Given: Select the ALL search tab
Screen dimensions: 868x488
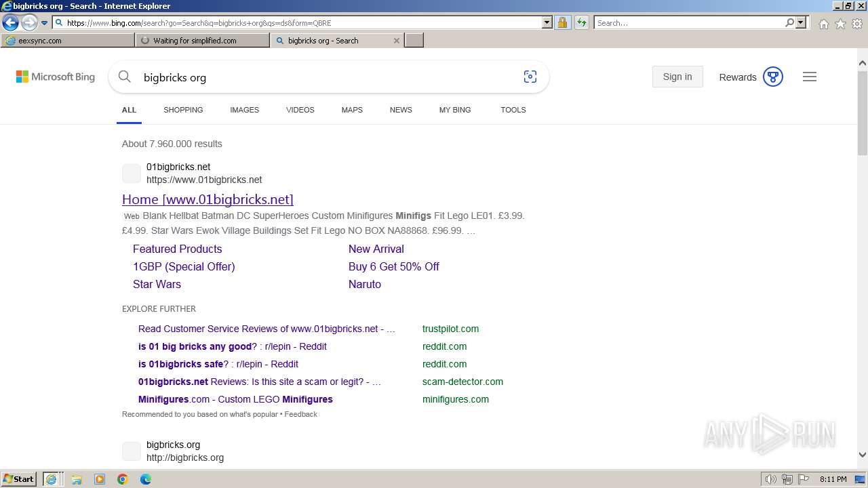Looking at the screenshot, I should point(129,110).
